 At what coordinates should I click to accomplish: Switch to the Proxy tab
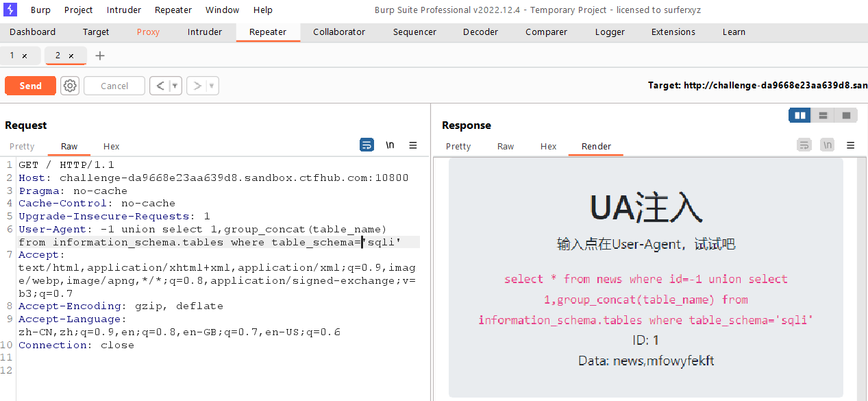coord(148,32)
